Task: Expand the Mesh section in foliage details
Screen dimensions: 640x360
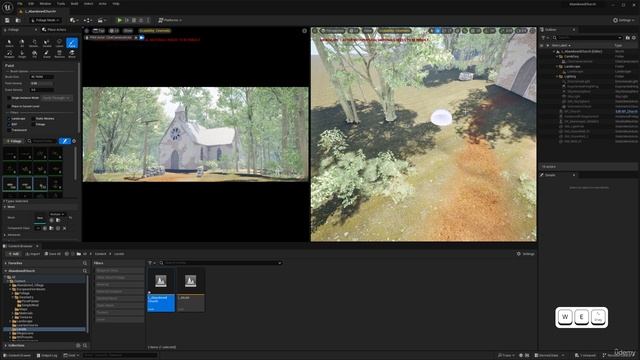Action: [5, 207]
